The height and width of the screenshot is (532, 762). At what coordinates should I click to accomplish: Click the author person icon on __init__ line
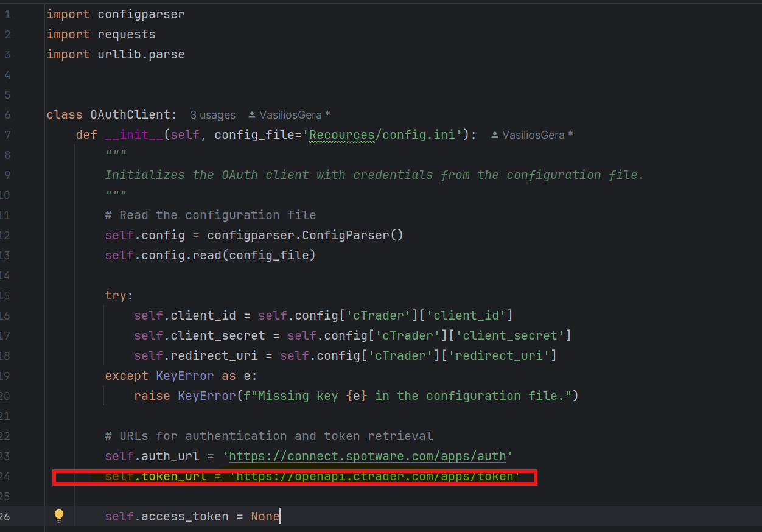tap(495, 135)
